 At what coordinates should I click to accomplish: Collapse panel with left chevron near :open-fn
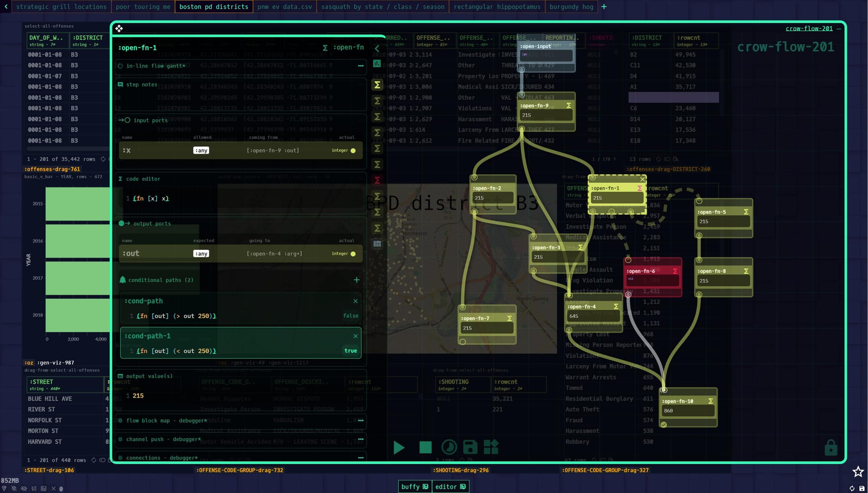(x=377, y=48)
